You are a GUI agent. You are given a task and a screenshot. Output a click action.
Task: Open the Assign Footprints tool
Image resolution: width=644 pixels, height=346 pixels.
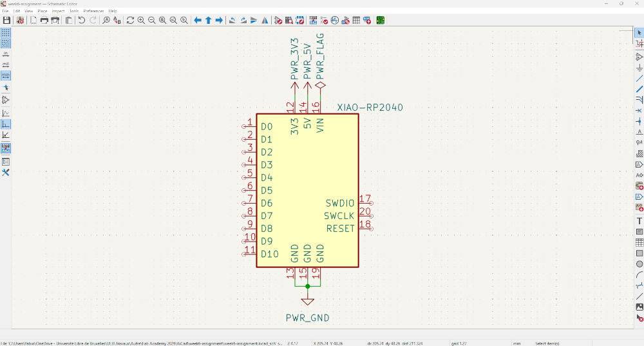pyautogui.click(x=345, y=20)
